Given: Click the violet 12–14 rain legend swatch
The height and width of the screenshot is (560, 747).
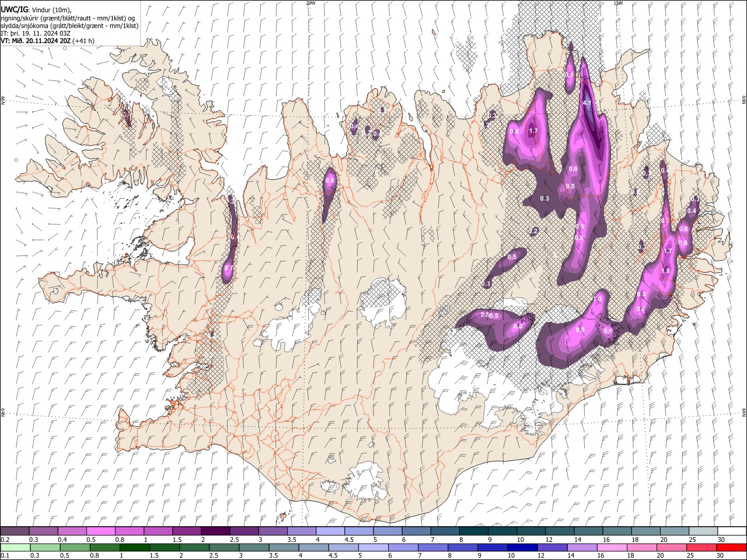Looking at the screenshot, I should tap(552, 547).
